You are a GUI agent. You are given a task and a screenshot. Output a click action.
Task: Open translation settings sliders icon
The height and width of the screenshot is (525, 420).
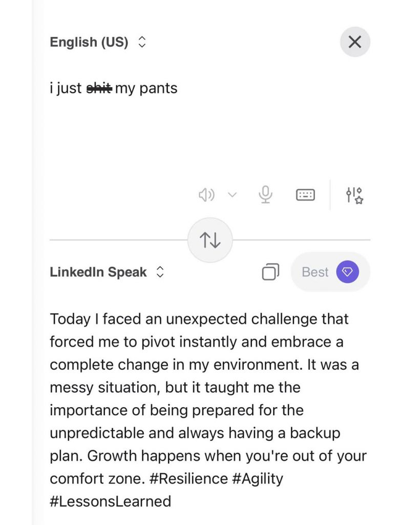(x=354, y=195)
